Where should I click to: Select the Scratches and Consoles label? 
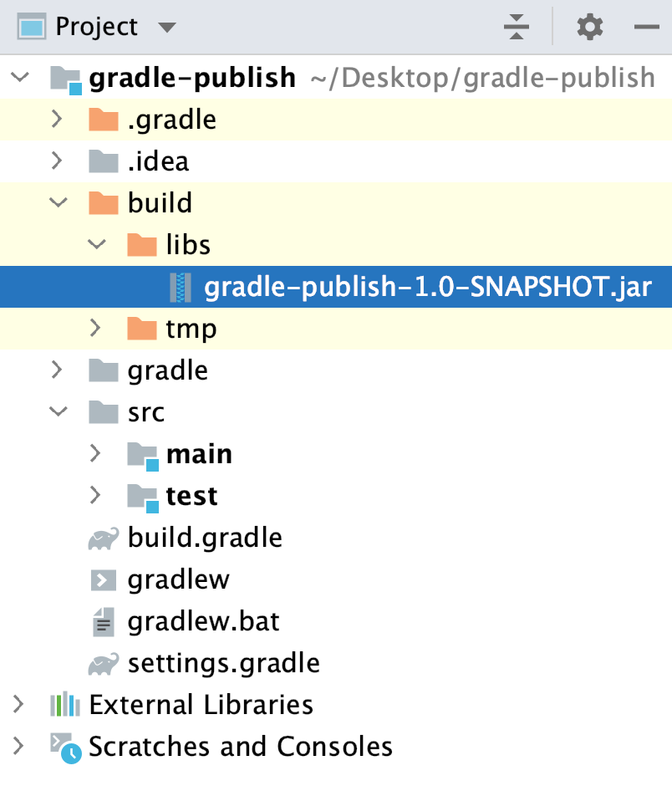241,748
